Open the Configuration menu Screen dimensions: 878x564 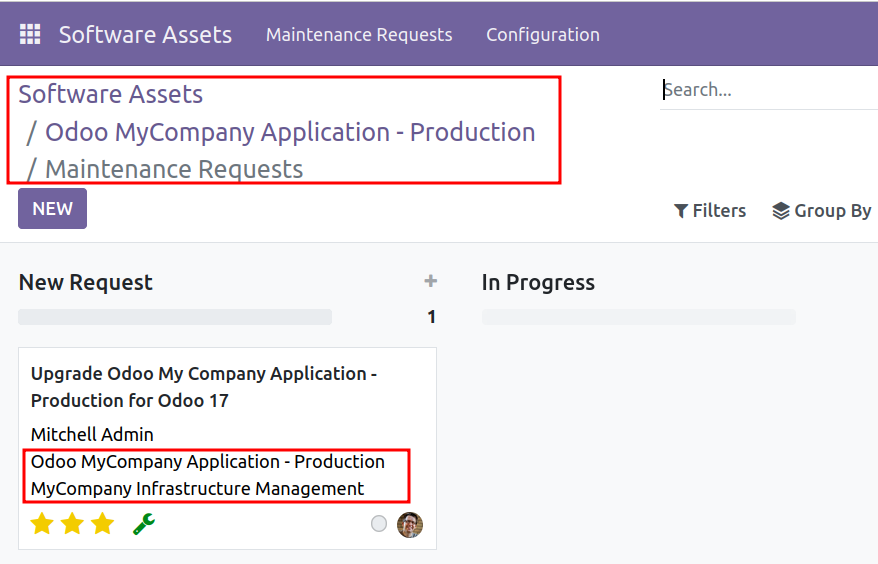pyautogui.click(x=543, y=35)
